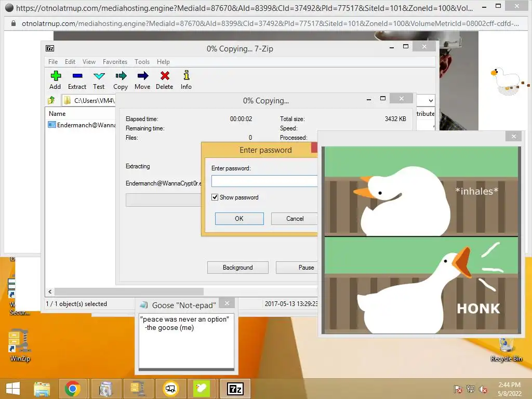Click the Goose Not-epad window icon

(144, 305)
